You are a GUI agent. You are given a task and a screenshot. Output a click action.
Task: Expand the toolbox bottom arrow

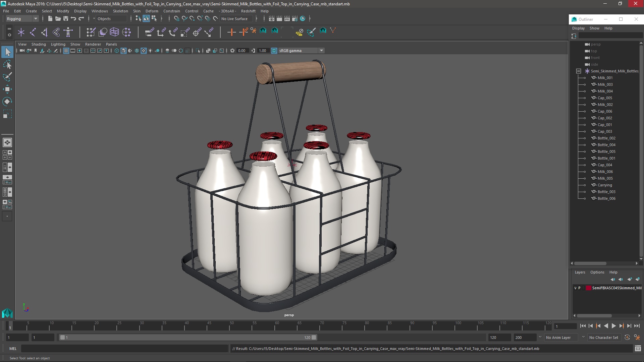(7, 216)
